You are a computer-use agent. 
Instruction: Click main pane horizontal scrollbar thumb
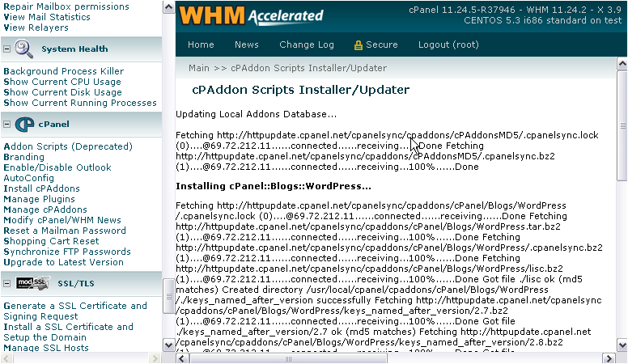[288, 358]
